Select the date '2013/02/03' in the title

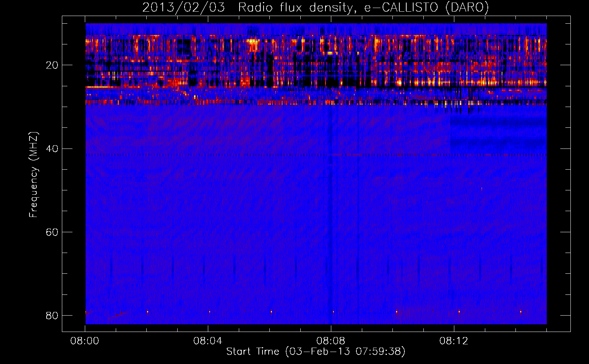tap(184, 8)
